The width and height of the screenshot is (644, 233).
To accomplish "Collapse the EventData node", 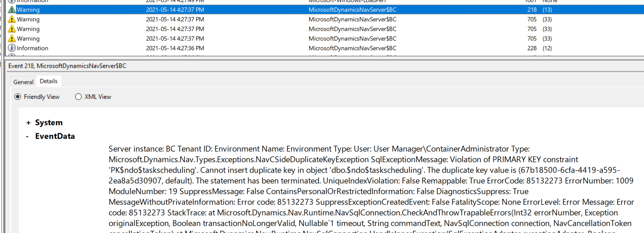I will tap(27, 137).
